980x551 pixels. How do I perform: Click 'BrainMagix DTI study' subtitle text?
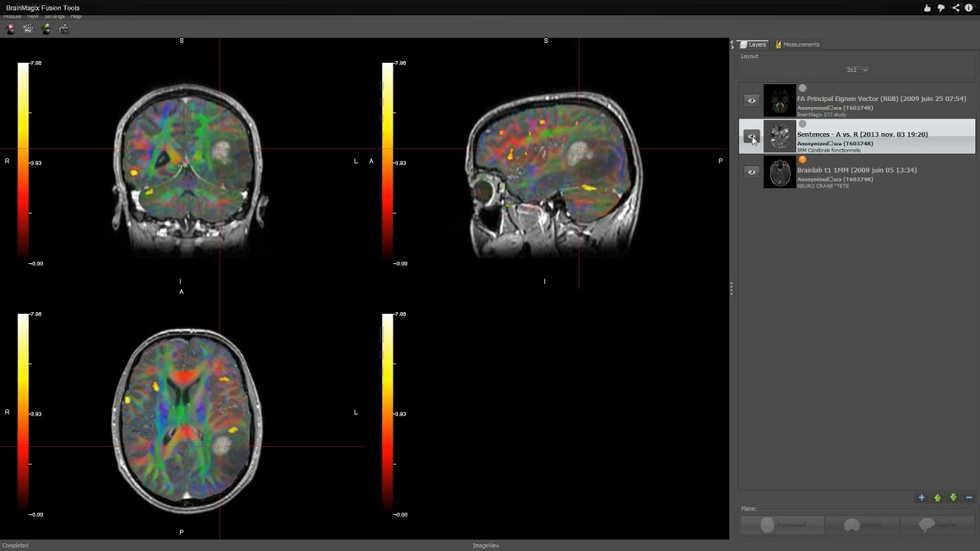(x=822, y=115)
